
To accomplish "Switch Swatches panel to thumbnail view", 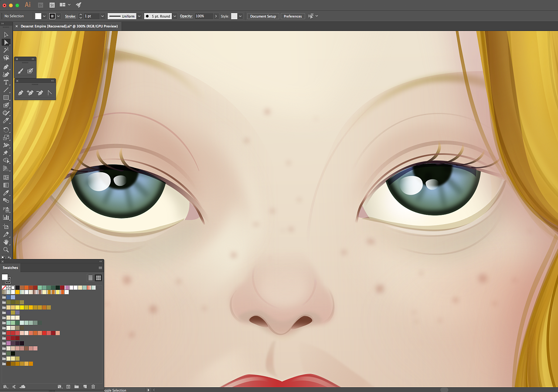I will coord(99,278).
